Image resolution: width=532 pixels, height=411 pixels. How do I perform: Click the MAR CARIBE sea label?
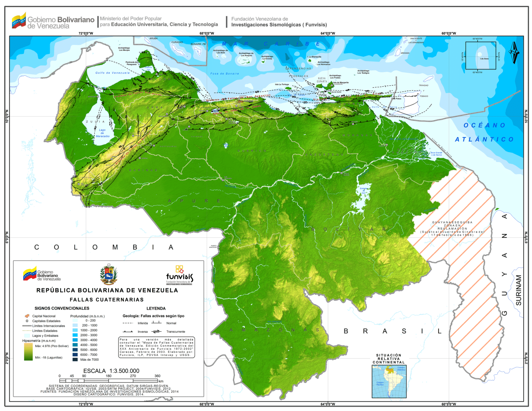click(x=271, y=44)
